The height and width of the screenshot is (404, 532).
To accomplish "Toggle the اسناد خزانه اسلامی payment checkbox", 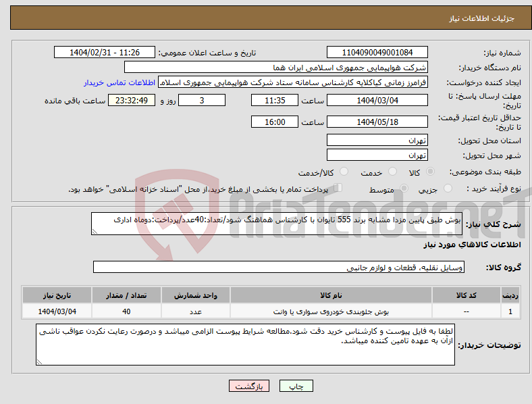I will pos(338,188).
